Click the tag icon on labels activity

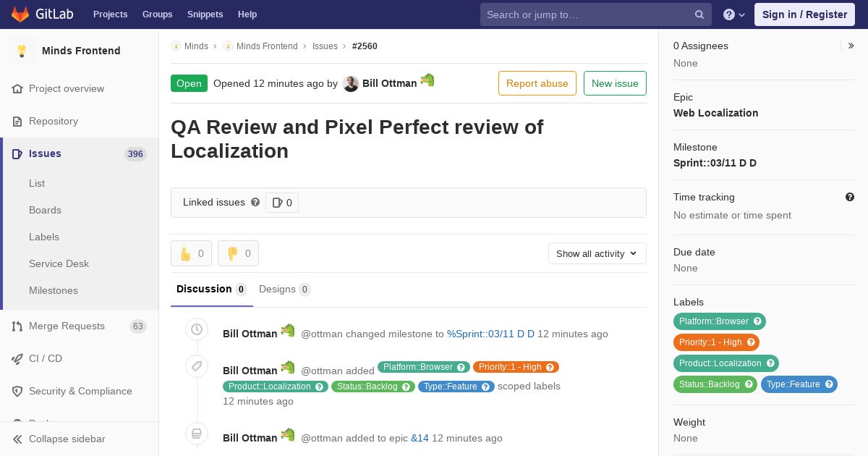click(197, 366)
